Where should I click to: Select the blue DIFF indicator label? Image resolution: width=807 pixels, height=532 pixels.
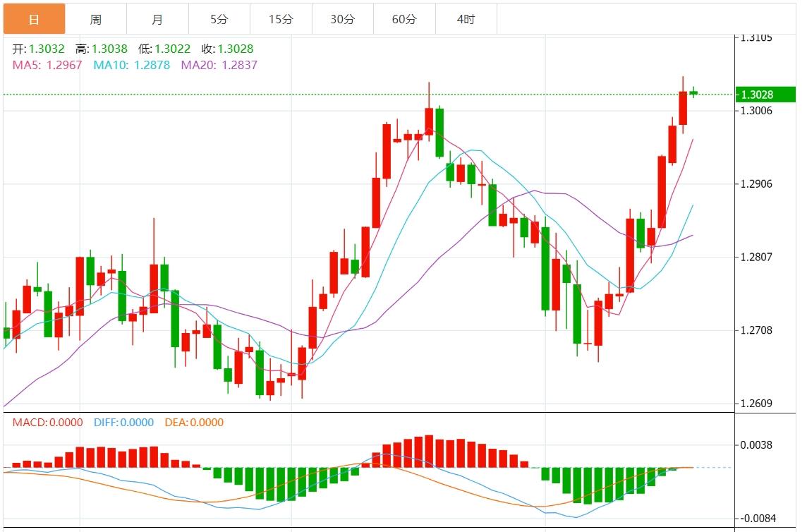coord(123,423)
